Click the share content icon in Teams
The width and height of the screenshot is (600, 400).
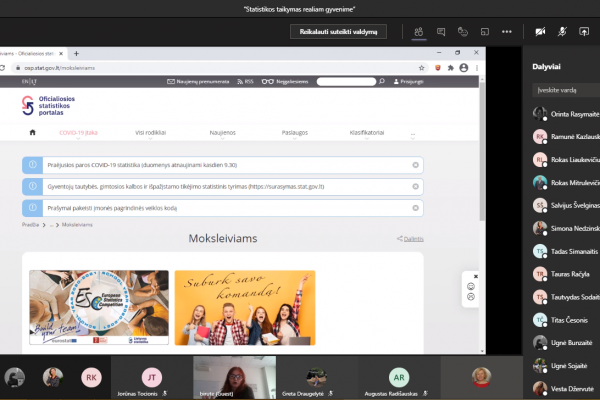584,32
